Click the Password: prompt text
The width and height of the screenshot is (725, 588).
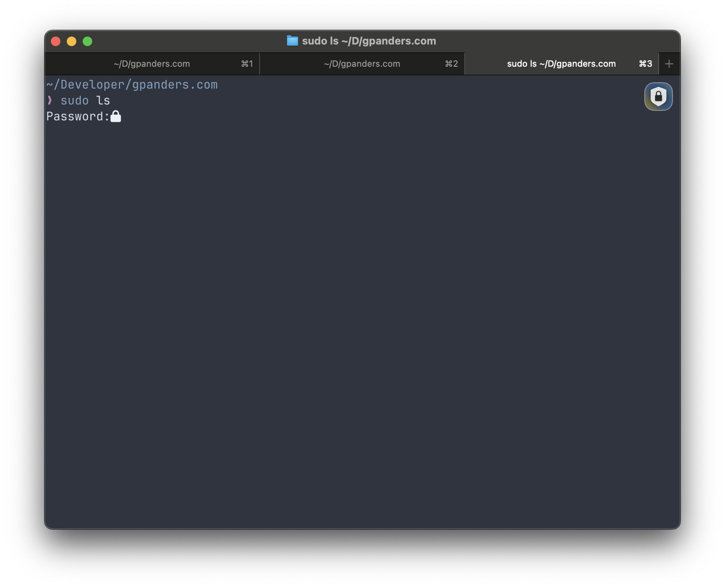point(78,116)
